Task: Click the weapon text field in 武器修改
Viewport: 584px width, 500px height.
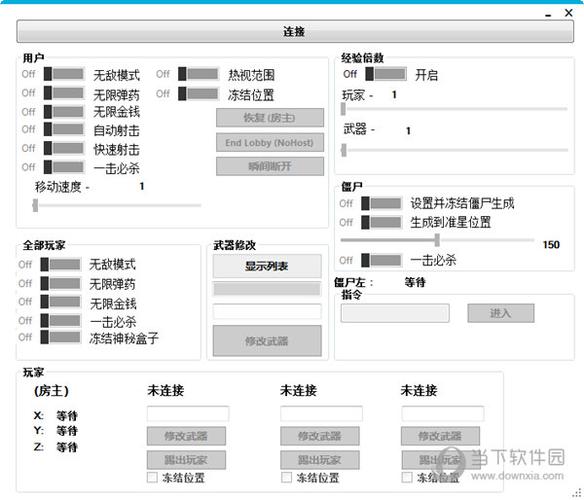Action: pyautogui.click(x=267, y=311)
